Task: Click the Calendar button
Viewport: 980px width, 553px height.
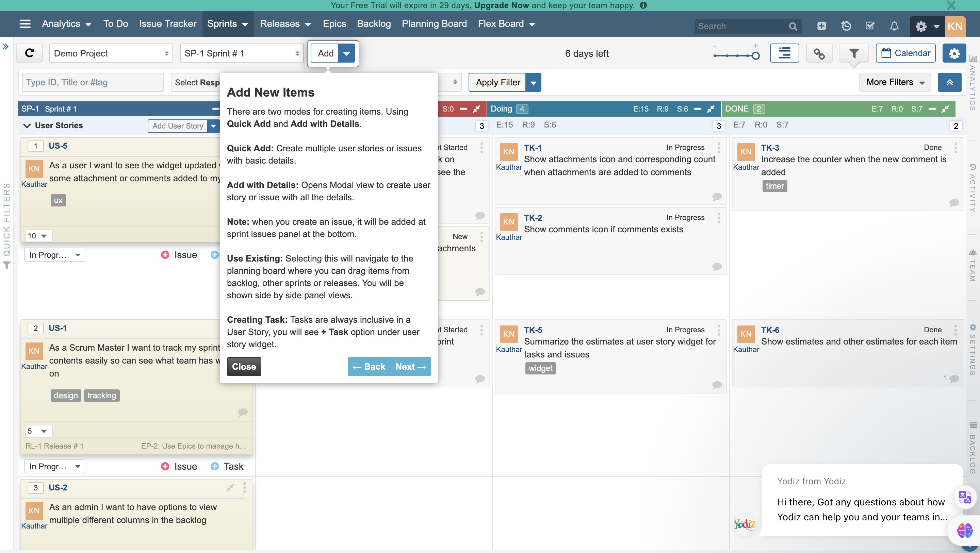Action: (905, 53)
